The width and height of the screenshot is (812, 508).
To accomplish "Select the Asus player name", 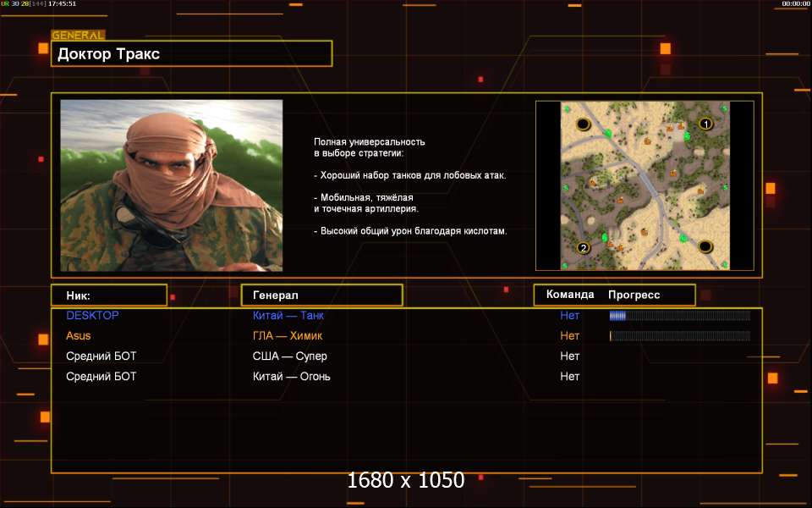I will click(x=78, y=335).
